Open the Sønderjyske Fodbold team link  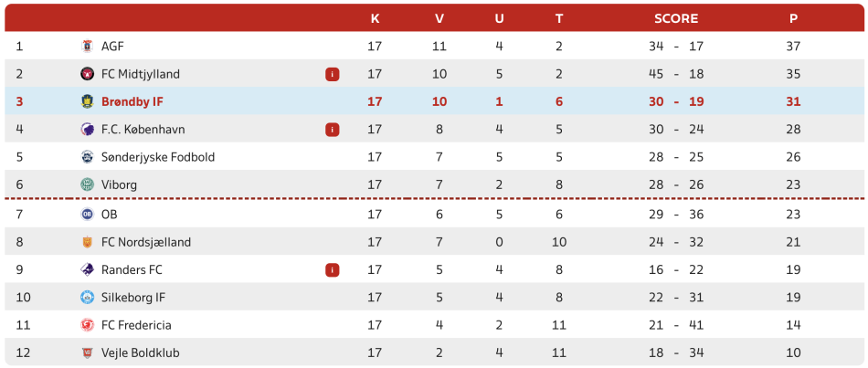158,157
